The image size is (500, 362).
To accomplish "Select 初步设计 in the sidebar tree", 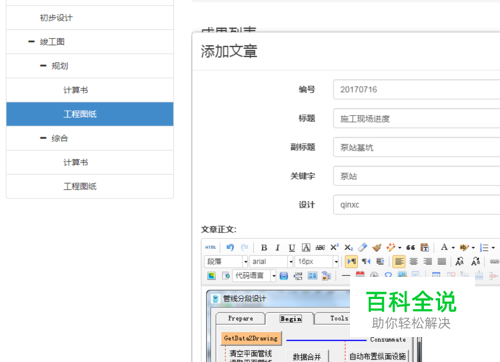I will (x=90, y=18).
